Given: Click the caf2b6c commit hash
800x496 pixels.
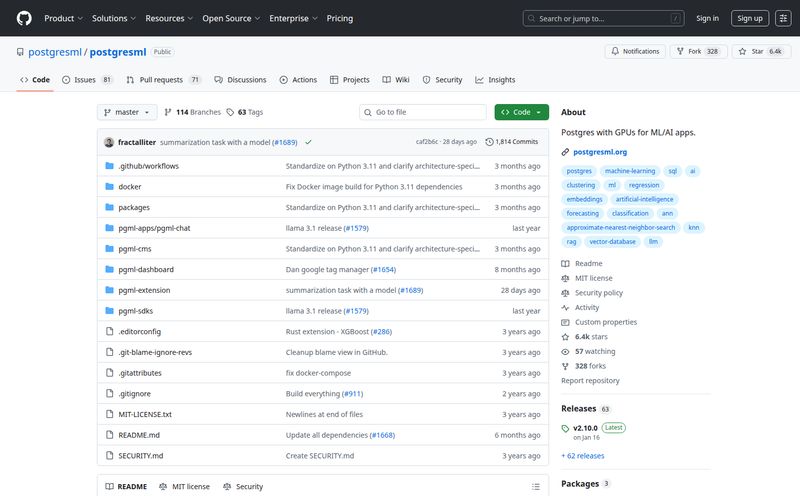Looking at the screenshot, I should pyautogui.click(x=427, y=142).
